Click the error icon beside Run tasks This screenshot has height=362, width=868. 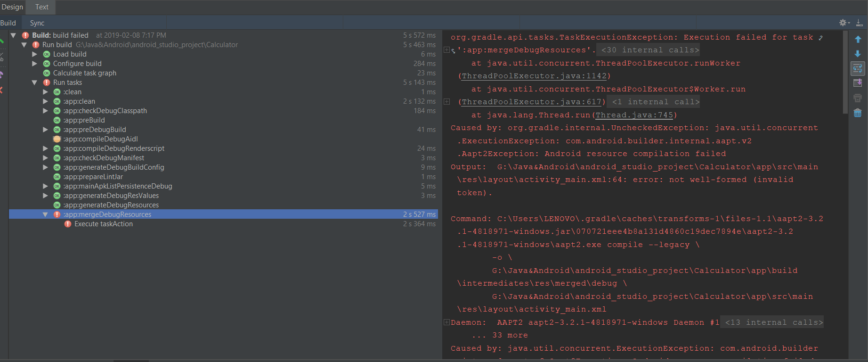(x=47, y=82)
